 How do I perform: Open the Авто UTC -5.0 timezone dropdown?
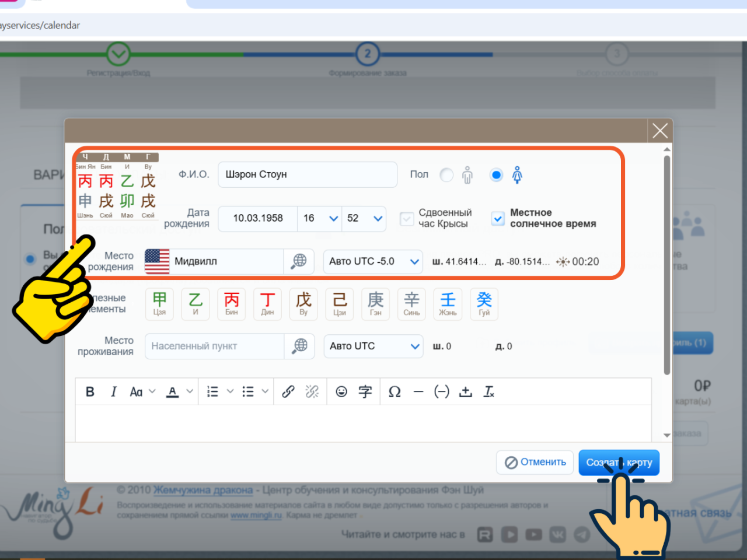[x=373, y=261]
